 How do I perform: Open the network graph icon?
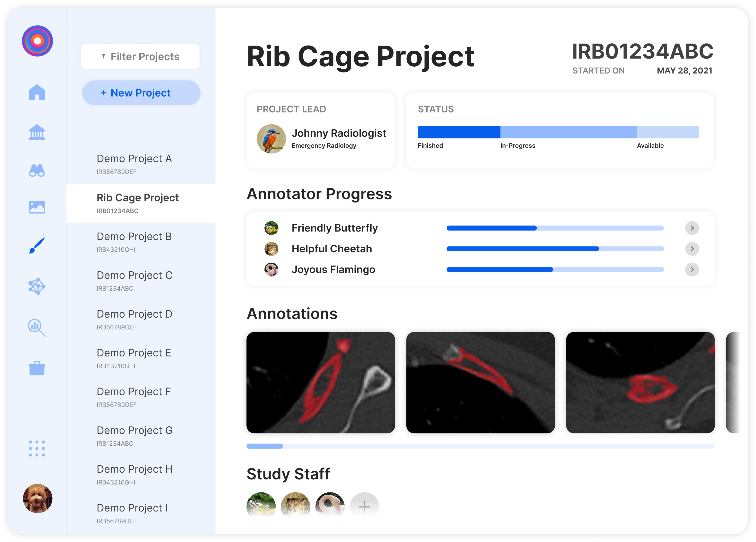click(37, 286)
